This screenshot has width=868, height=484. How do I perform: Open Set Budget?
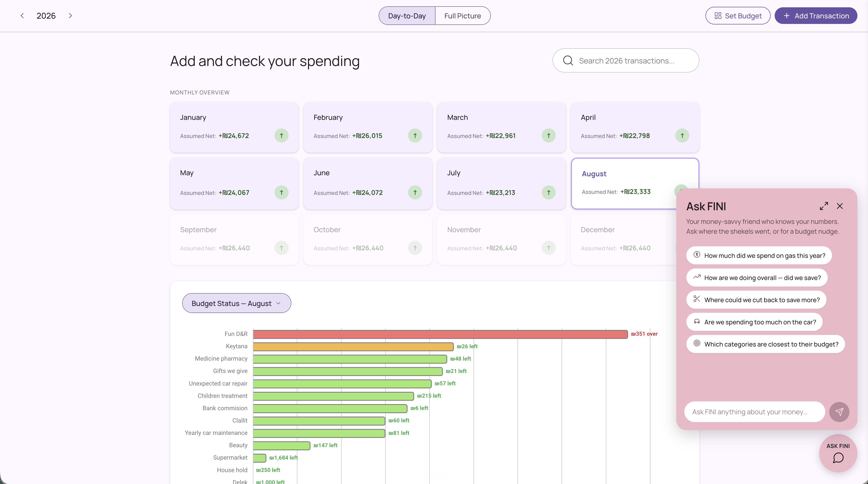tap(738, 16)
